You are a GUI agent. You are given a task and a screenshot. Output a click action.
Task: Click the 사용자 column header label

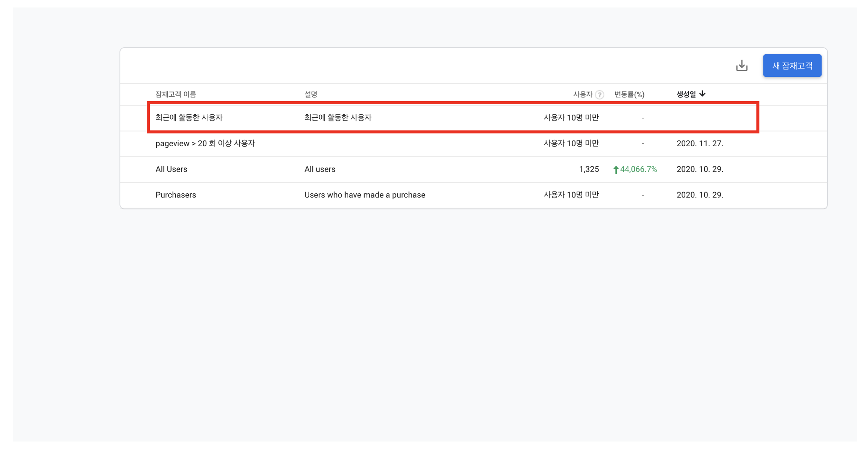point(582,94)
